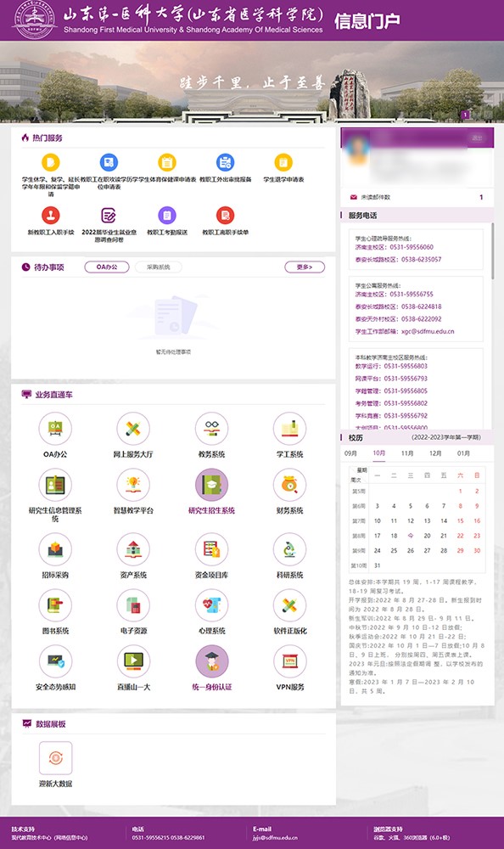Click the 科研系统 microscope icon
504x849 pixels.
[x=289, y=549]
